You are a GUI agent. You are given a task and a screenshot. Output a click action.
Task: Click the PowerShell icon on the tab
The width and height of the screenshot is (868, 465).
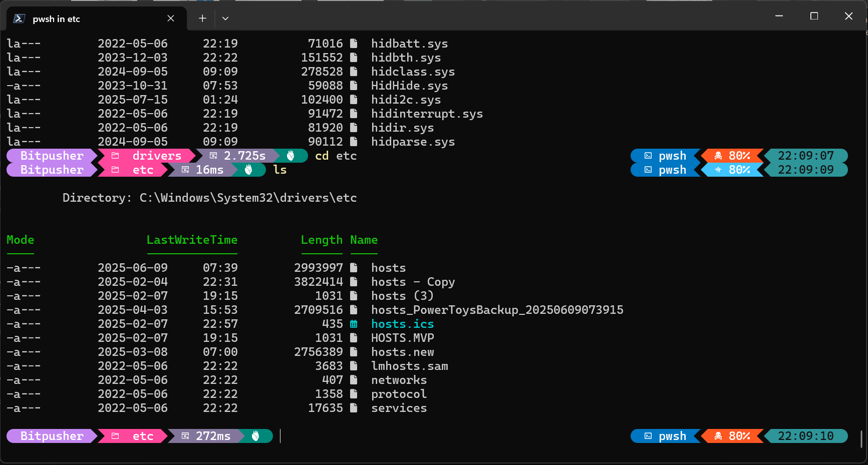click(19, 19)
